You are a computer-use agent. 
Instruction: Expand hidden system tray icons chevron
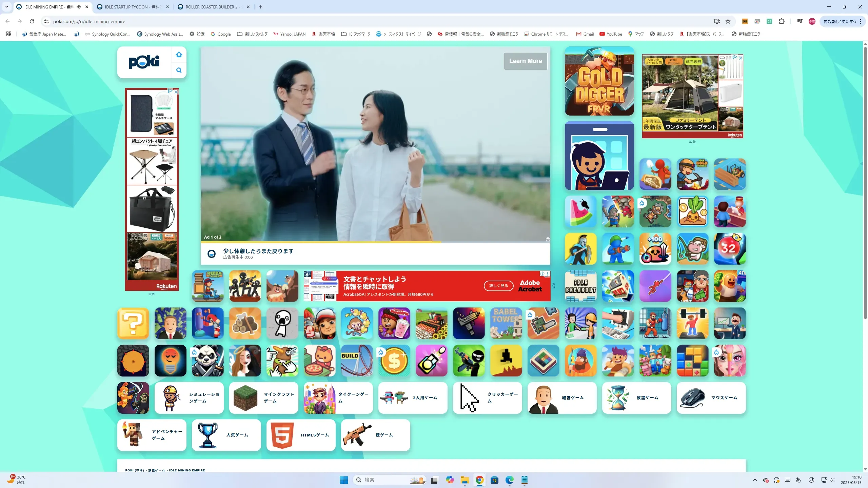tap(755, 480)
